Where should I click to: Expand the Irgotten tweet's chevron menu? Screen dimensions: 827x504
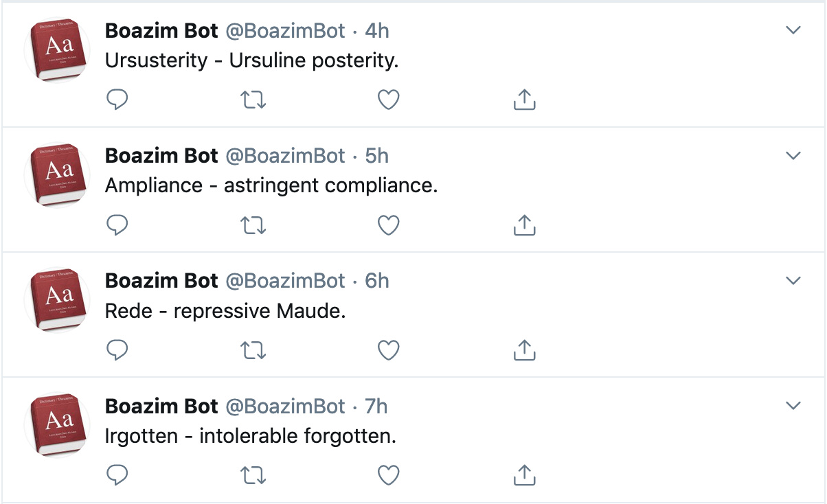coord(793,405)
